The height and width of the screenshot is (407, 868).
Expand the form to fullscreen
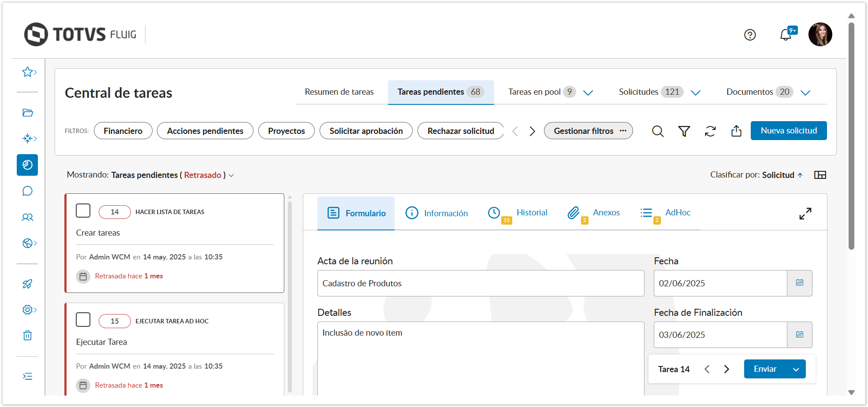[x=805, y=214]
